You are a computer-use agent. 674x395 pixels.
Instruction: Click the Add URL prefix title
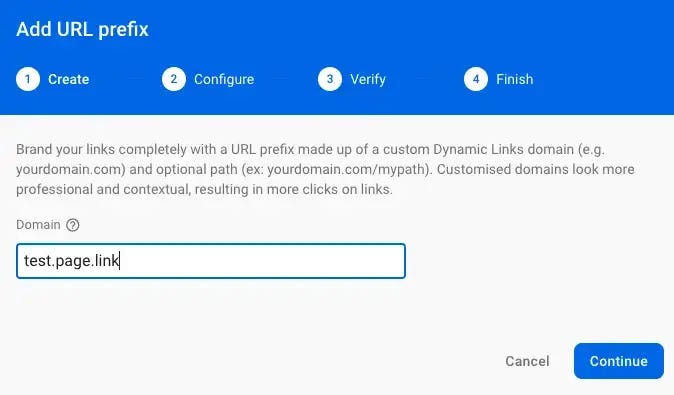click(x=82, y=29)
